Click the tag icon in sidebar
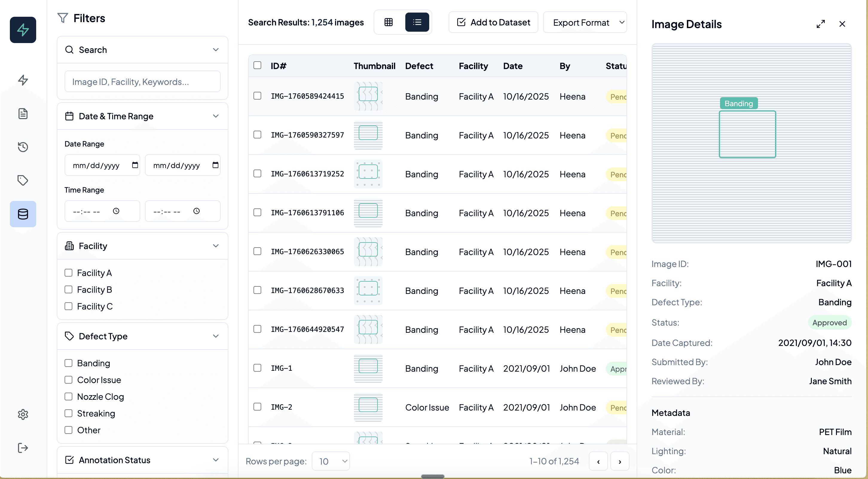868x479 pixels. point(23,180)
